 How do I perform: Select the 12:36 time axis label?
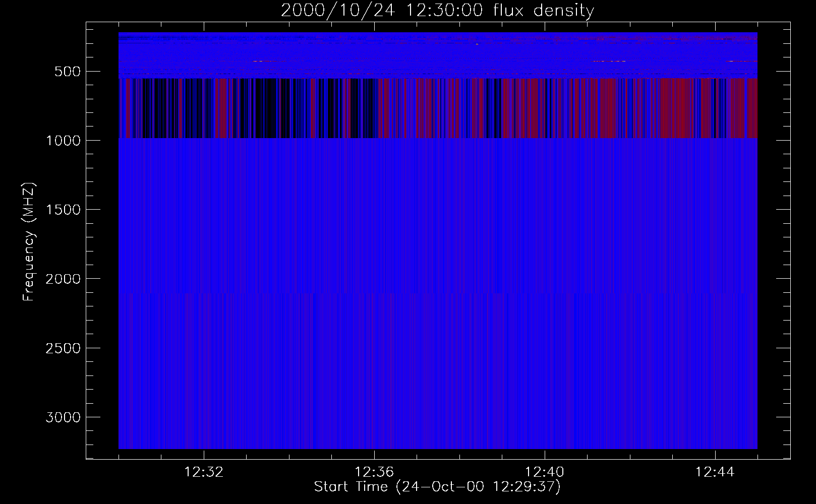[374, 472]
